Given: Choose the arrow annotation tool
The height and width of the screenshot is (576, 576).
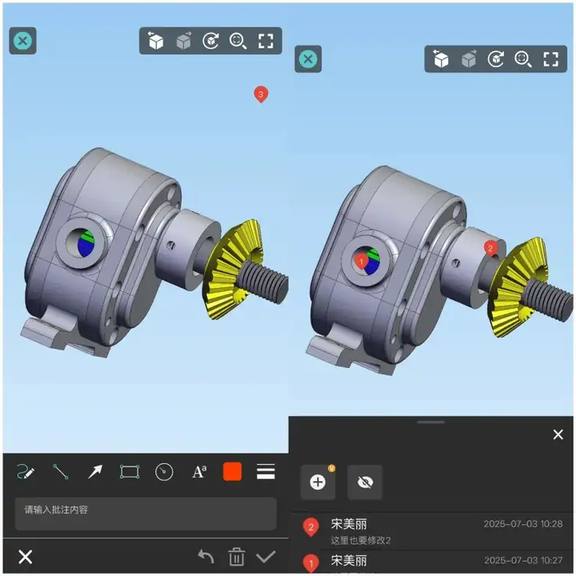Looking at the screenshot, I should (95, 472).
